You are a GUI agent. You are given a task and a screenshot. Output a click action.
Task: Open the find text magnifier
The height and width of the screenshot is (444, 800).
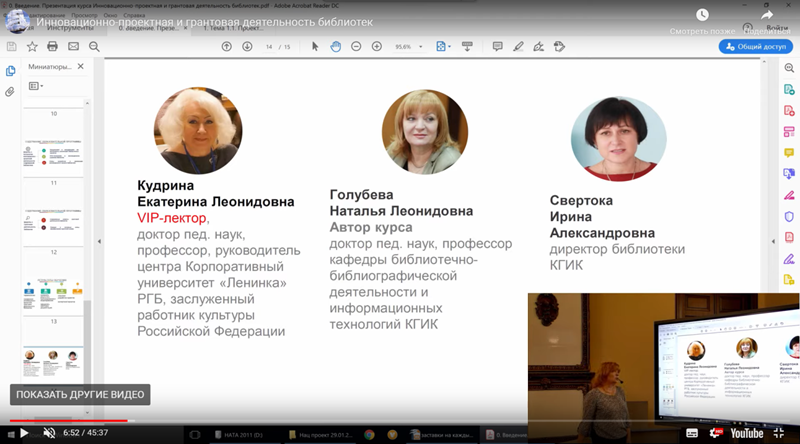point(94,46)
